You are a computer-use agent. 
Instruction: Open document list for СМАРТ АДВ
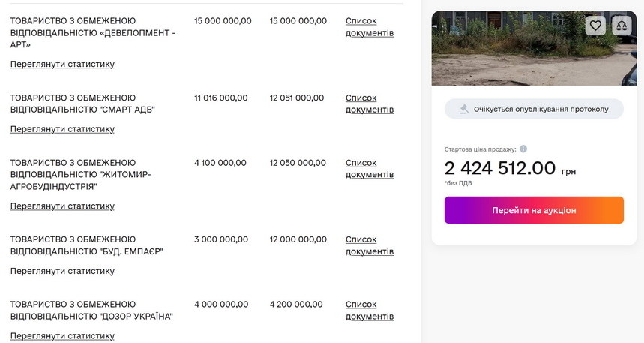point(369,104)
